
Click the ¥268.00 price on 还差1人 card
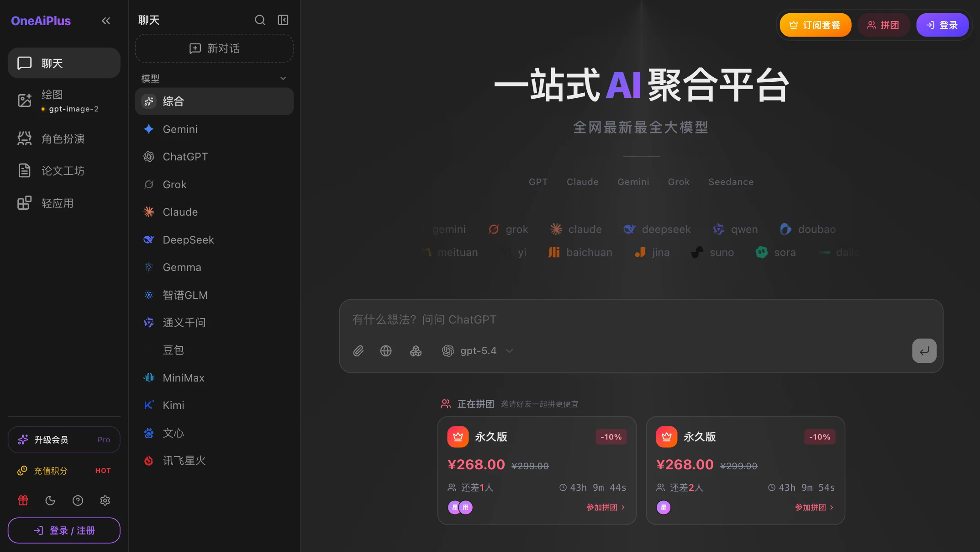(476, 464)
